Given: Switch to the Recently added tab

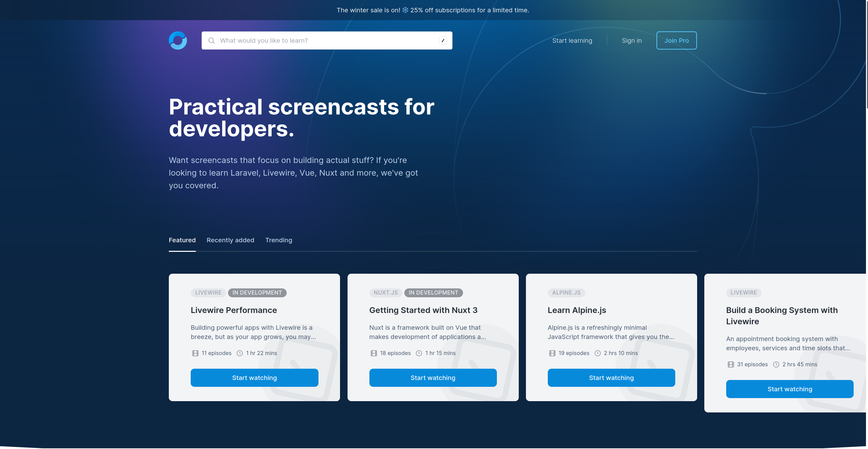Looking at the screenshot, I should coord(230,240).
